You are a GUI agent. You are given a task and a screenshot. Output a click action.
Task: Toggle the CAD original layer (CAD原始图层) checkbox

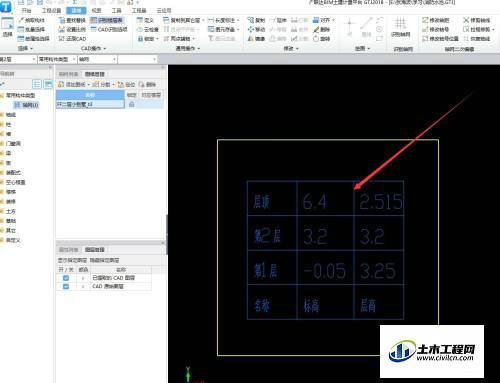(x=66, y=286)
